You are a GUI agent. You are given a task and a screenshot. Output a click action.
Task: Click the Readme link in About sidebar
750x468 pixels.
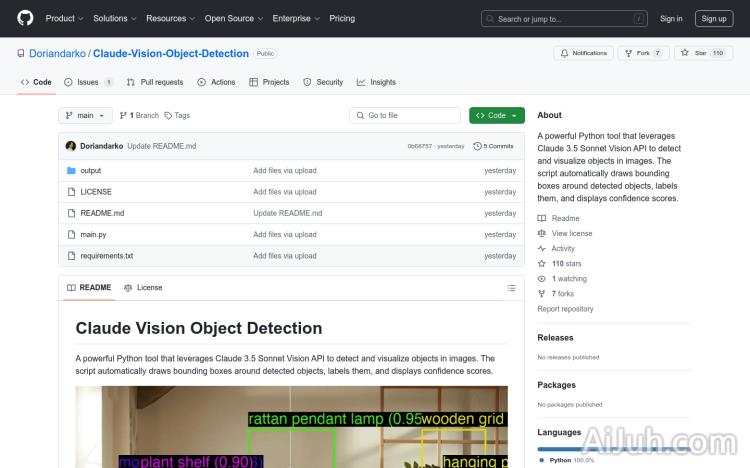(558, 218)
